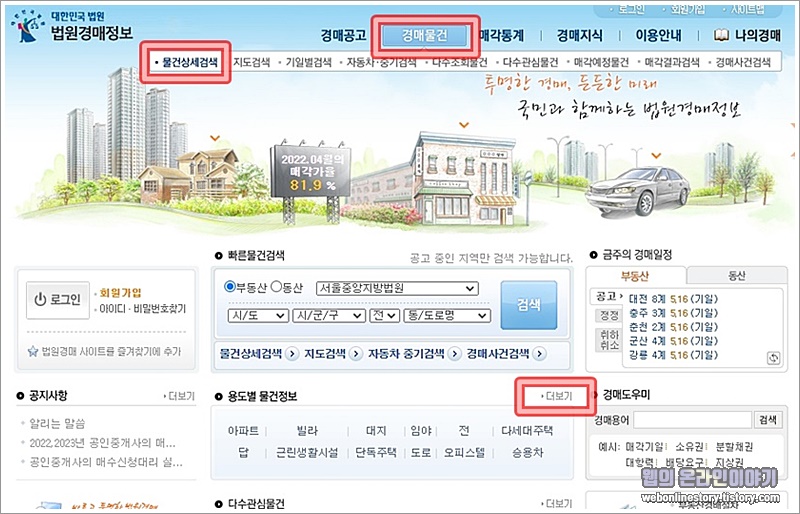
Task: Open the 동/도로명 dropdown
Action: point(447,315)
